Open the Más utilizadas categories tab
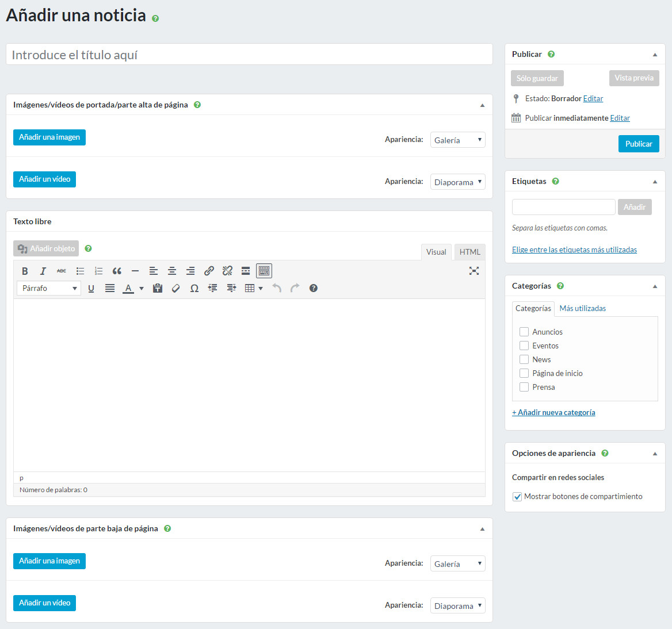The height and width of the screenshot is (629, 672). [x=582, y=308]
